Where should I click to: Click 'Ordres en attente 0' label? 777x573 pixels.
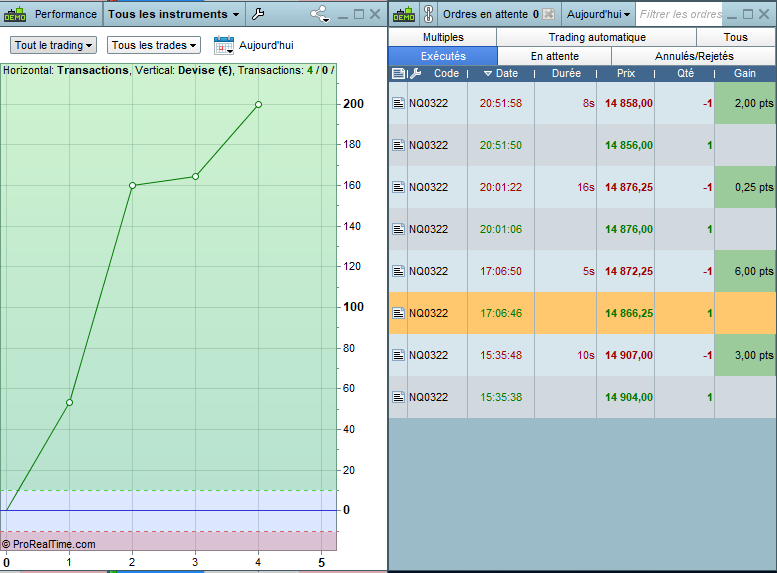491,14
